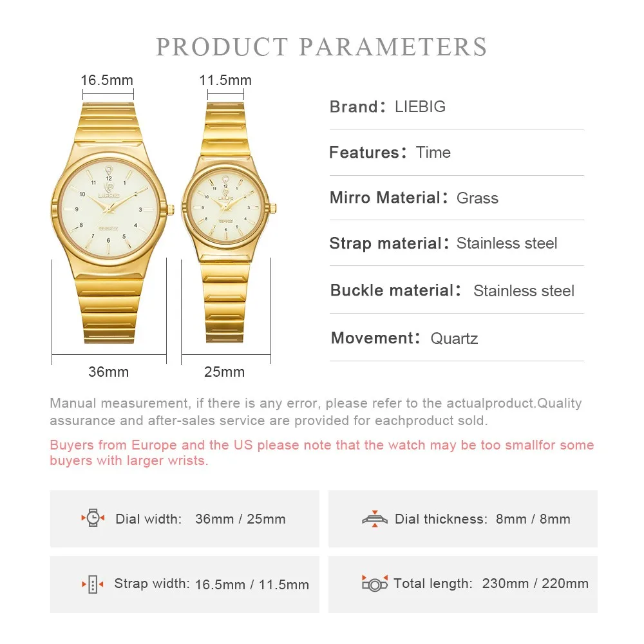Click the strap width icon

tap(93, 584)
